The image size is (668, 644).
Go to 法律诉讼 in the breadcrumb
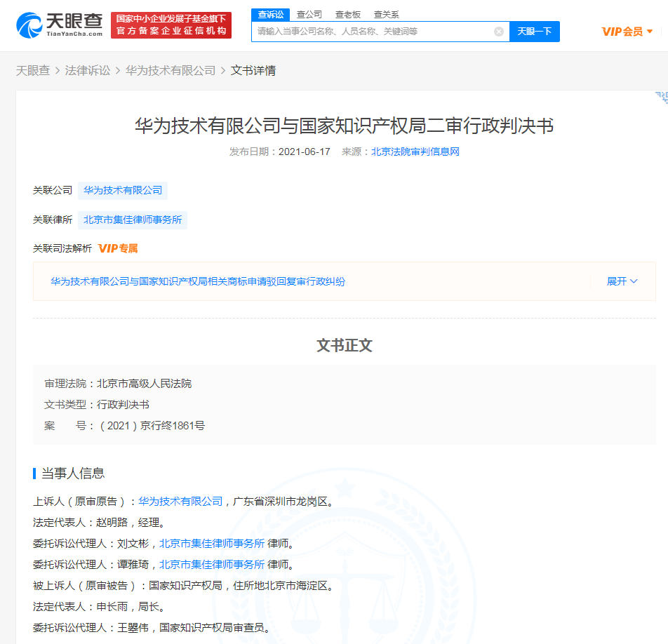tap(88, 71)
